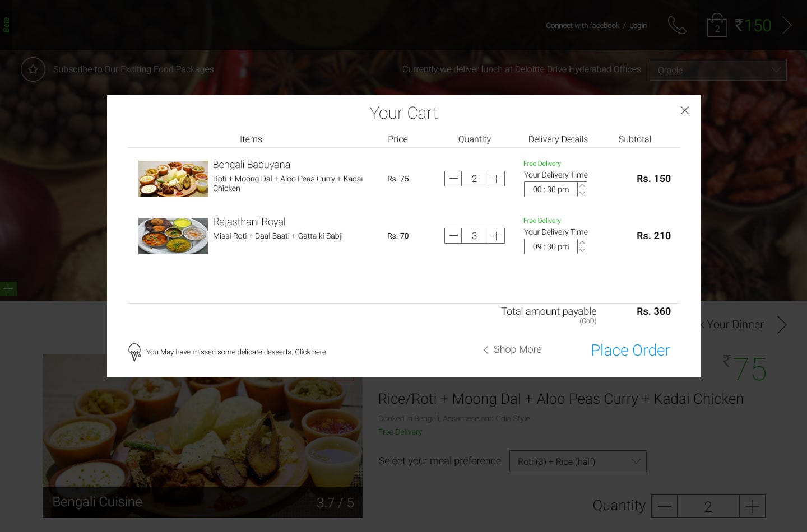Expand the meal preference Roti + Rice dropdown

(x=577, y=461)
